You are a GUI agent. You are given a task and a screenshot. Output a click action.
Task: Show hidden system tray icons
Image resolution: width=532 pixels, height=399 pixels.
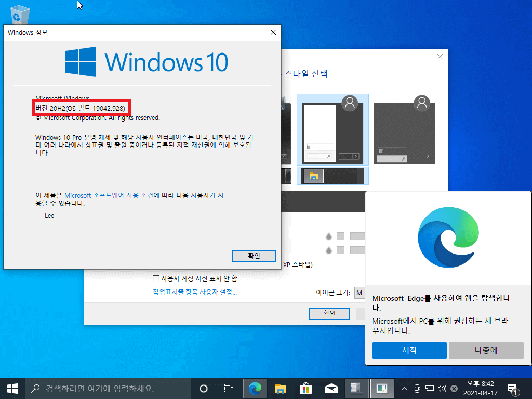(x=404, y=389)
